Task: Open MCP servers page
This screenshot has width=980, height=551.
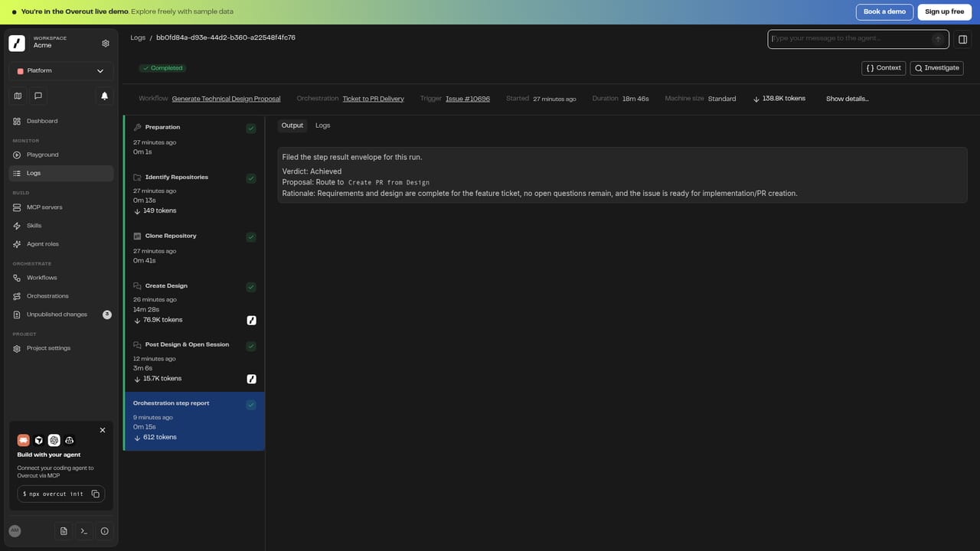Action: (x=61, y=207)
